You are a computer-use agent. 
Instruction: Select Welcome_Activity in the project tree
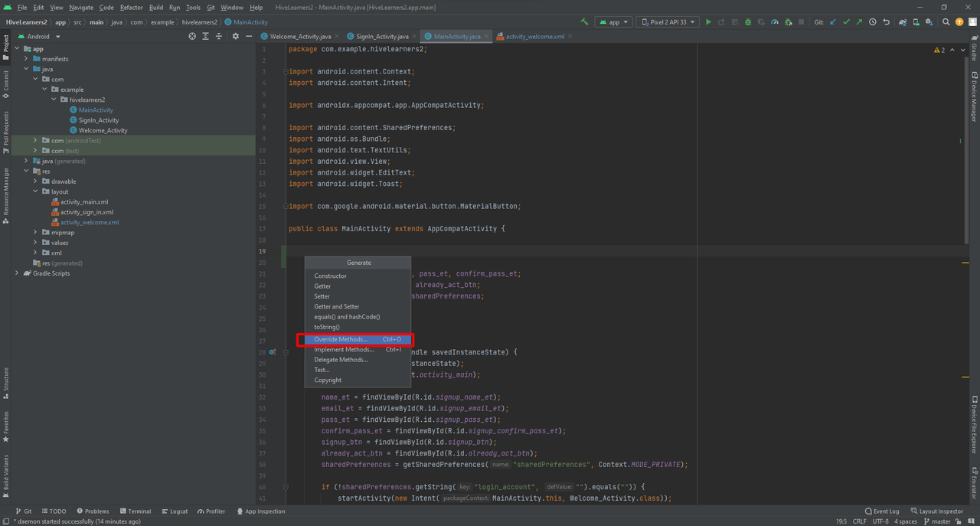(103, 130)
